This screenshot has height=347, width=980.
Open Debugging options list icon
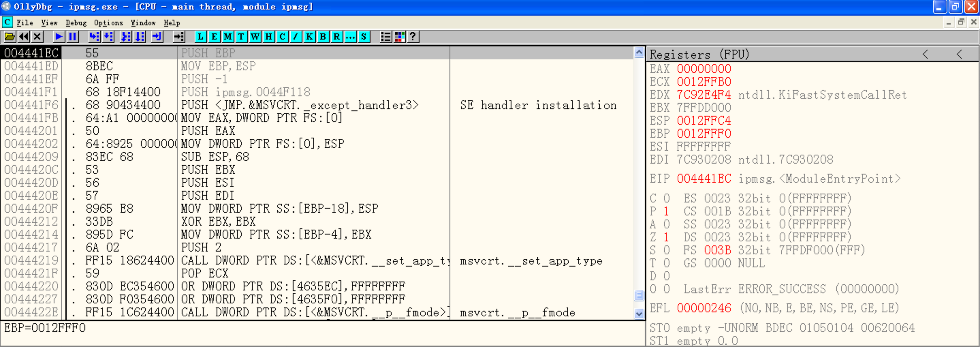pyautogui.click(x=386, y=36)
